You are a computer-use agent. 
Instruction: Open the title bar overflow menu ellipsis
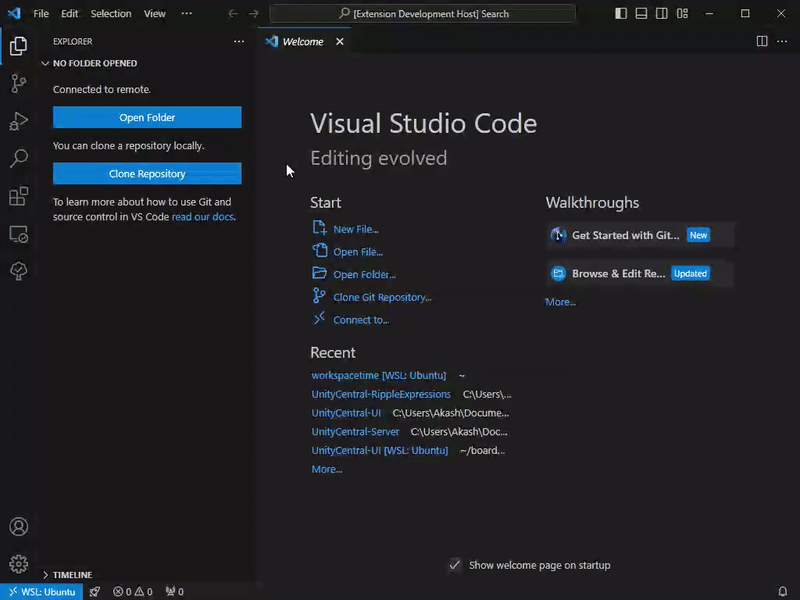(187, 14)
